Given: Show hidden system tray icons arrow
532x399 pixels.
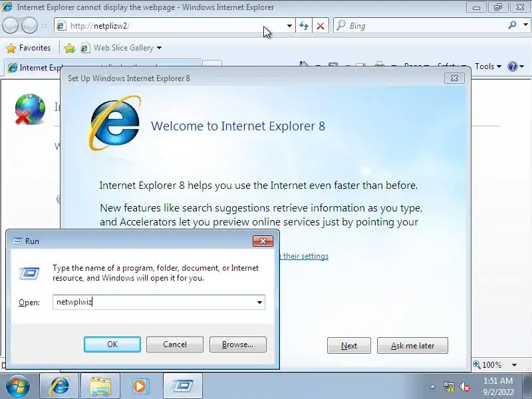Looking at the screenshot, I should (433, 386).
